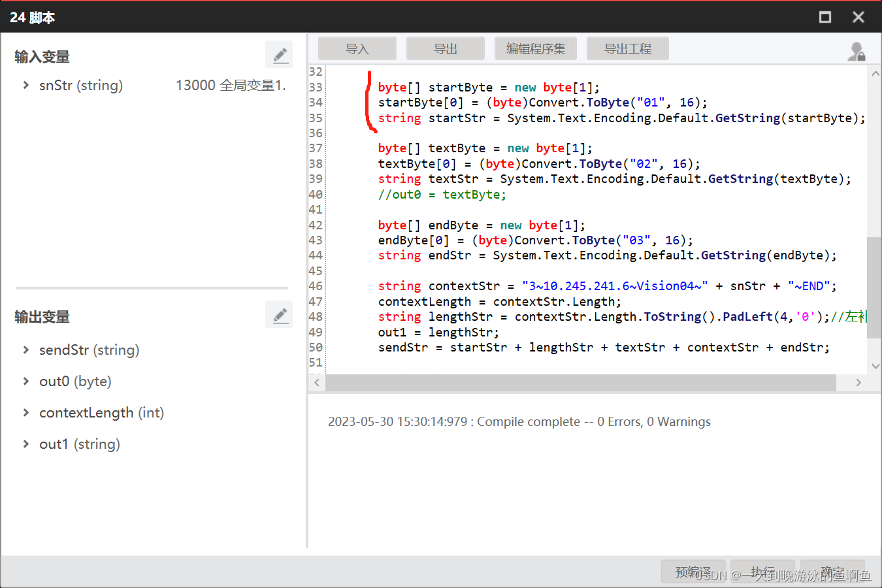Image resolution: width=882 pixels, height=588 pixels.
Task: Click the byte[] startByte declaration line
Action: pyautogui.click(x=489, y=88)
